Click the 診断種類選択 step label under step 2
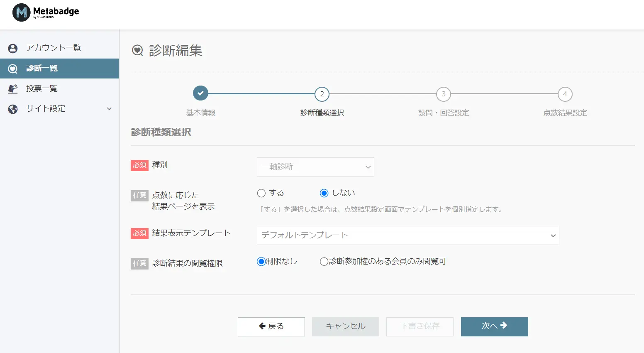The height and width of the screenshot is (353, 644). (x=322, y=113)
